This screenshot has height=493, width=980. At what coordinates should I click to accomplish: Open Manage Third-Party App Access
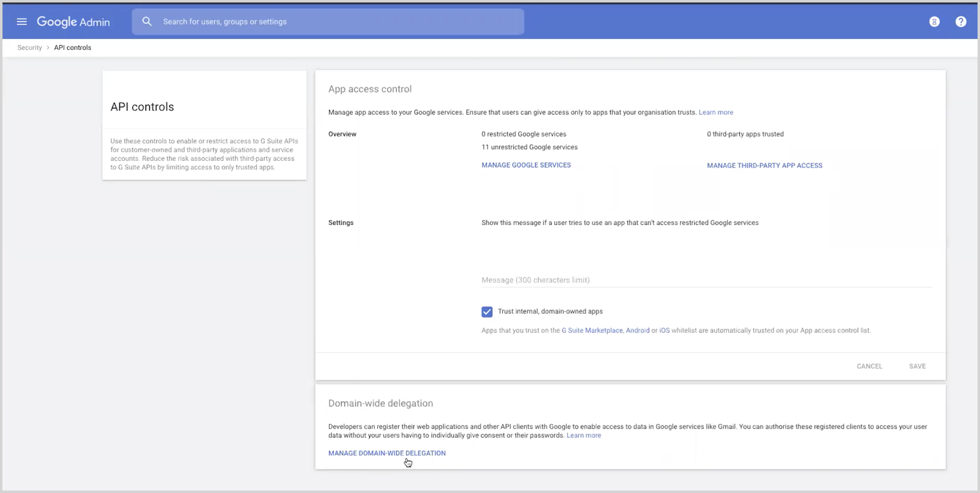point(764,166)
